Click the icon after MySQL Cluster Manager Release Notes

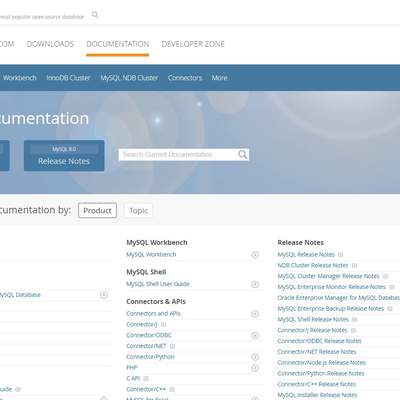(x=385, y=276)
